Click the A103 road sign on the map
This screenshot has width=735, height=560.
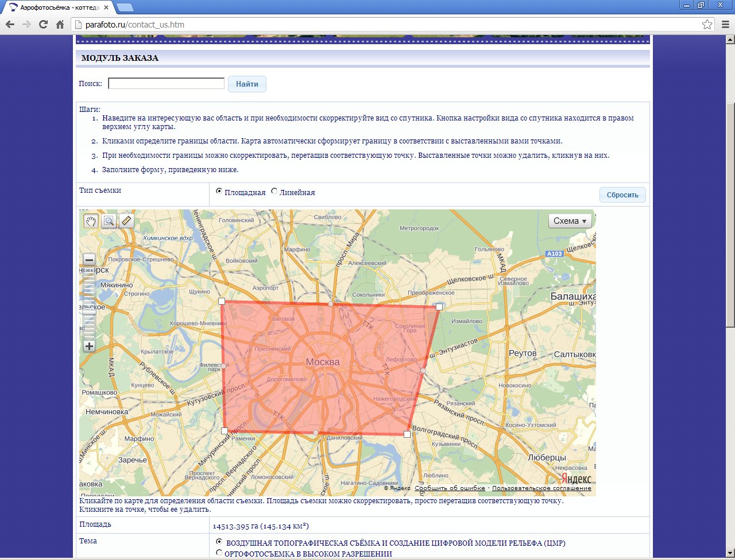pyautogui.click(x=555, y=254)
